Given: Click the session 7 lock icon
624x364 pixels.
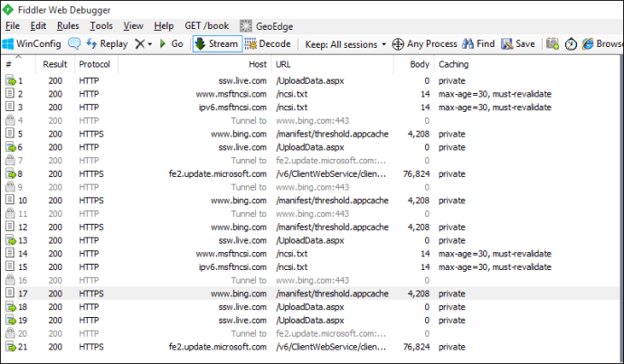Looking at the screenshot, I should pos(10,160).
